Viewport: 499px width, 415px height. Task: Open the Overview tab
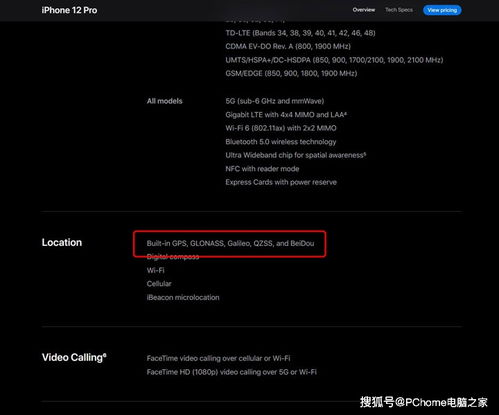[x=364, y=10]
